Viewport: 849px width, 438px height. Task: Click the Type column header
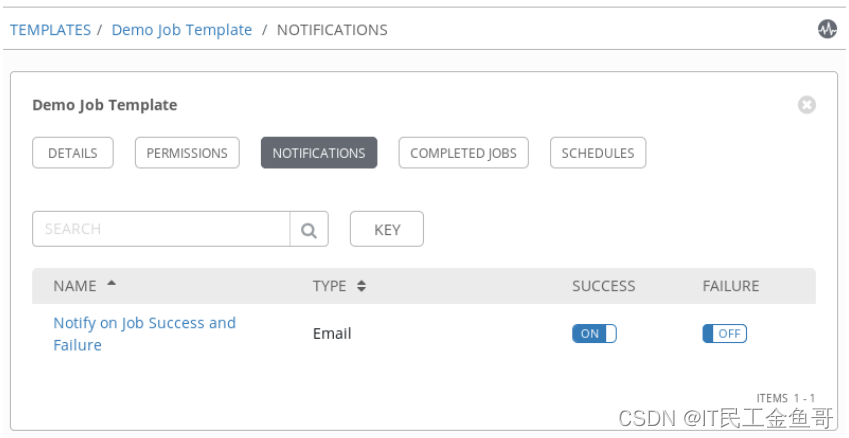(x=329, y=286)
